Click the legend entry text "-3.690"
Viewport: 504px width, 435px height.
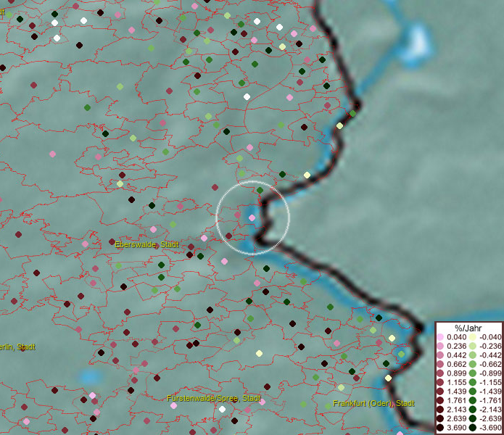coord(490,428)
